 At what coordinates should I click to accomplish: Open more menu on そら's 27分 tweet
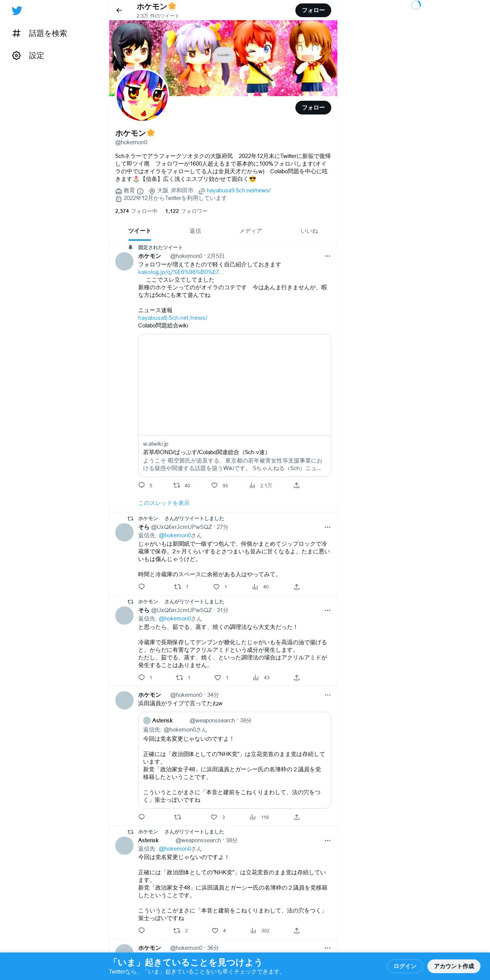pos(327,527)
